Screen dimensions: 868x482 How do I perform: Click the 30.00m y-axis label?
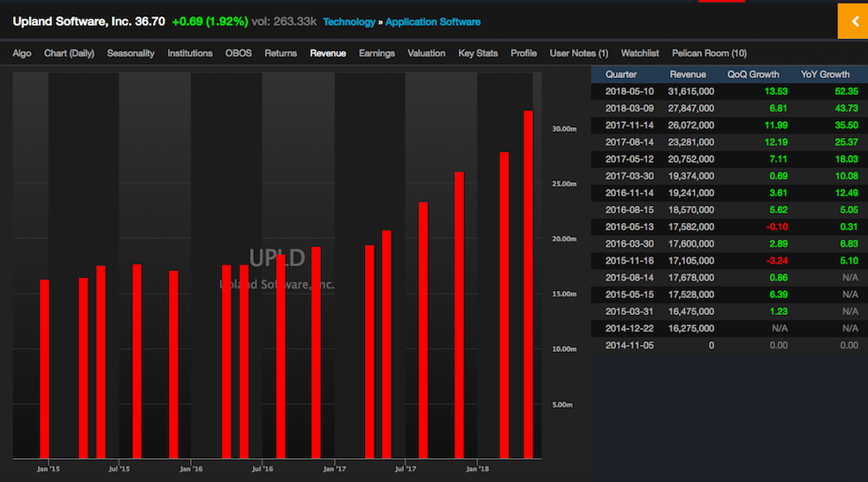[564, 128]
